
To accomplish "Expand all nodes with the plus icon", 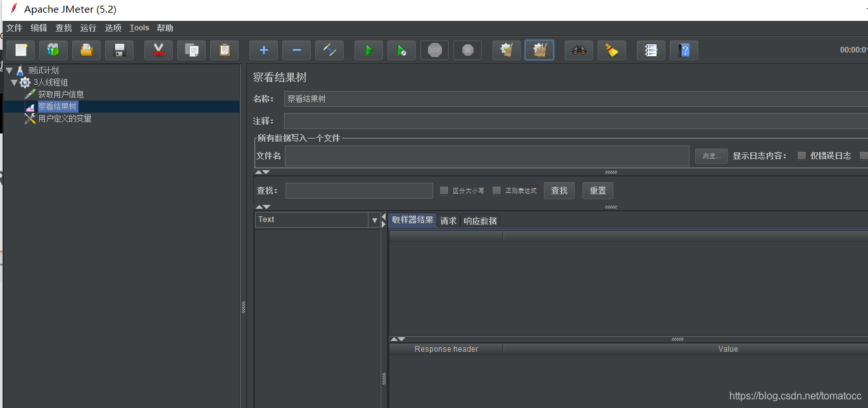I will point(264,50).
